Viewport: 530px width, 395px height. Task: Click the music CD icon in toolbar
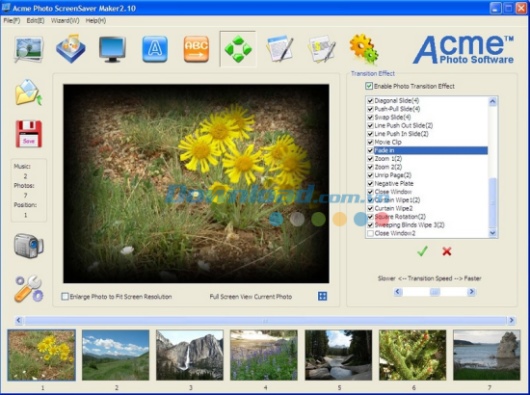71,49
